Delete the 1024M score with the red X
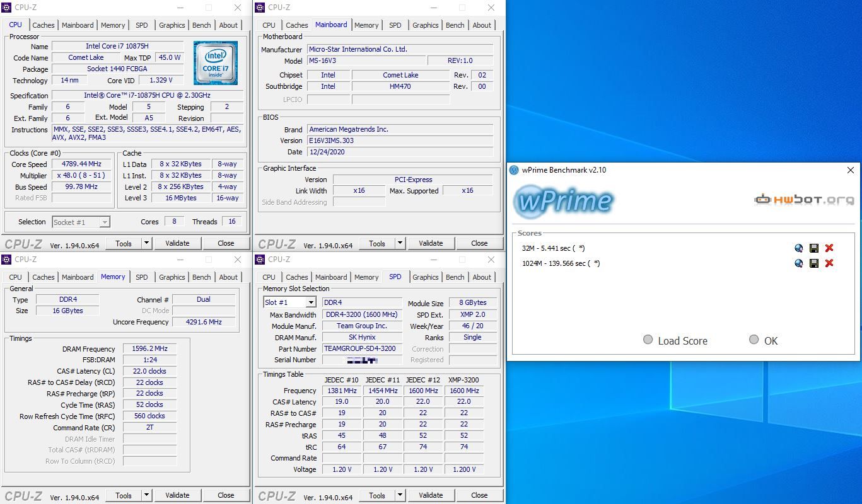Image resolution: width=862 pixels, height=504 pixels. 829,263
